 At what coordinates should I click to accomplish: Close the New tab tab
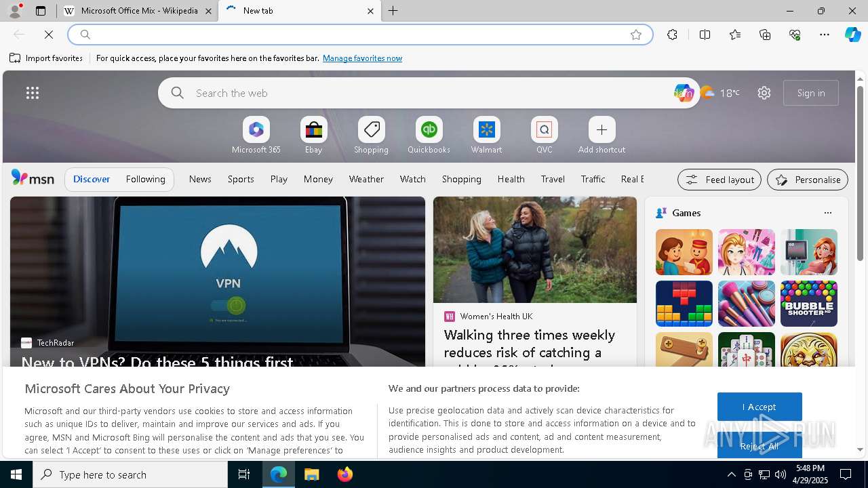click(370, 11)
